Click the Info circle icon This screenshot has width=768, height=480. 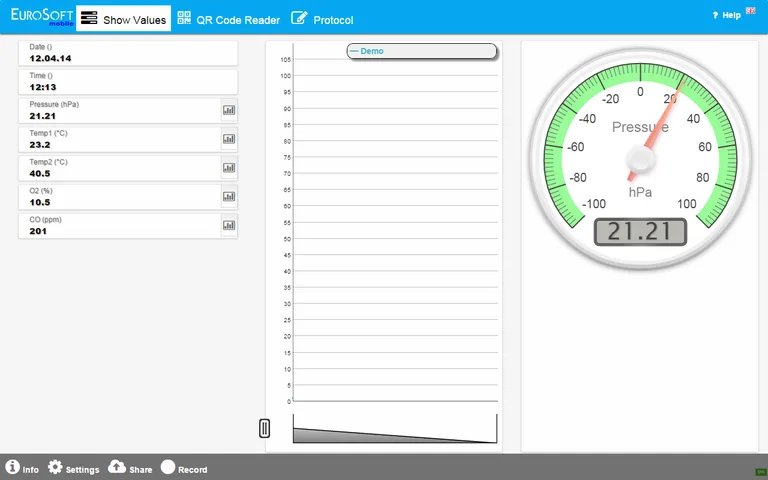(12, 467)
